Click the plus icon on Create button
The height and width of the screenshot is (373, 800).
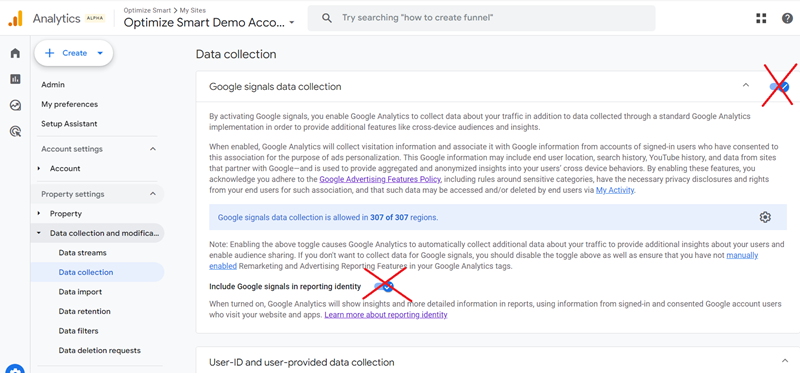tap(49, 53)
